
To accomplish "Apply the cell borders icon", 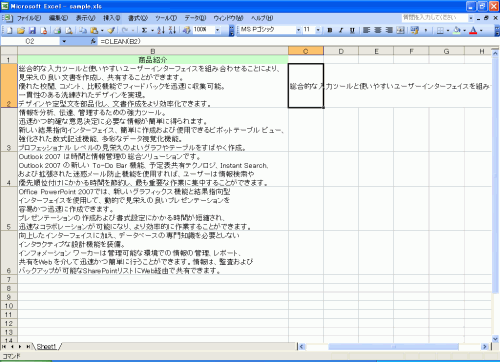I will click(440, 30).
